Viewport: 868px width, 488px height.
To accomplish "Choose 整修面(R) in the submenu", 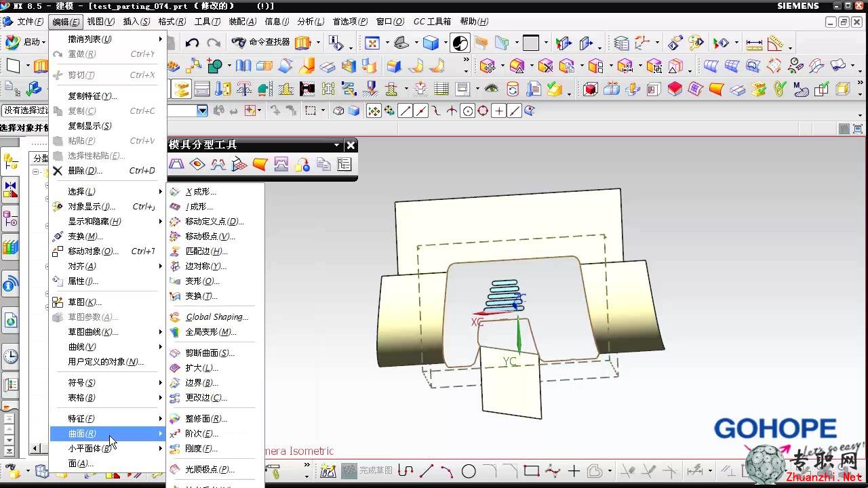I will click(x=216, y=419).
